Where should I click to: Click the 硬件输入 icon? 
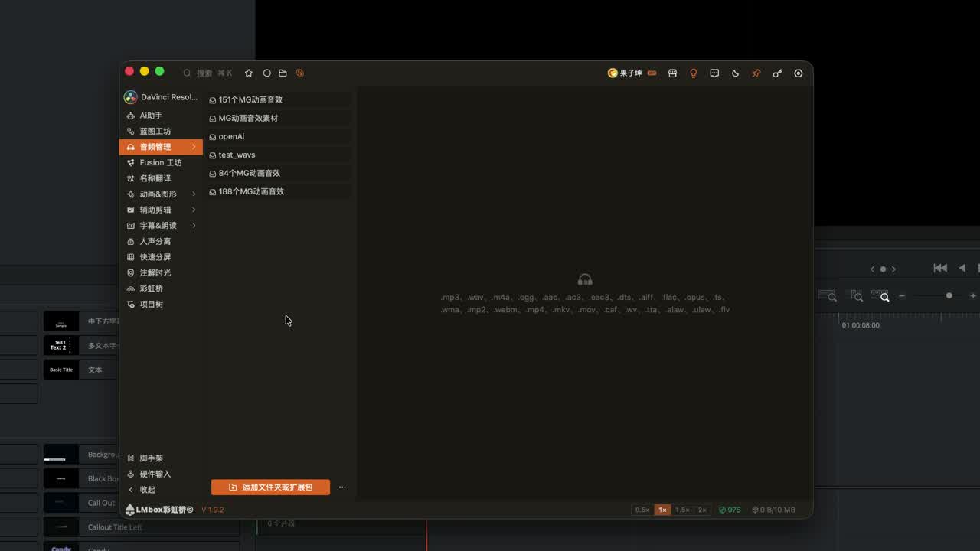[131, 474]
